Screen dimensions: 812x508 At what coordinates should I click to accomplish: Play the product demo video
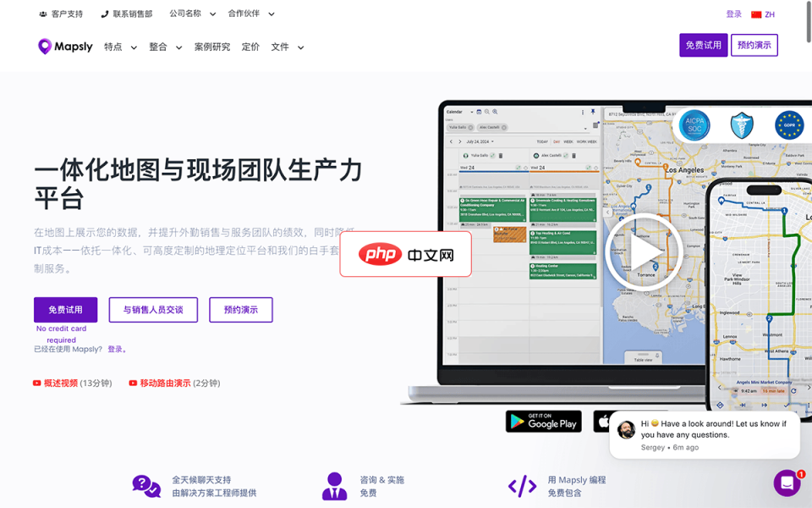point(644,253)
